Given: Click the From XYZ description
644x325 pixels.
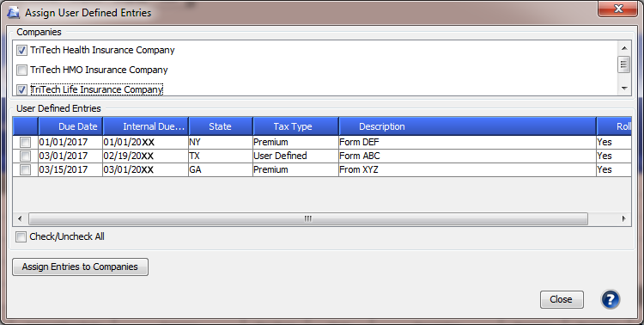Looking at the screenshot, I should 467,169.
